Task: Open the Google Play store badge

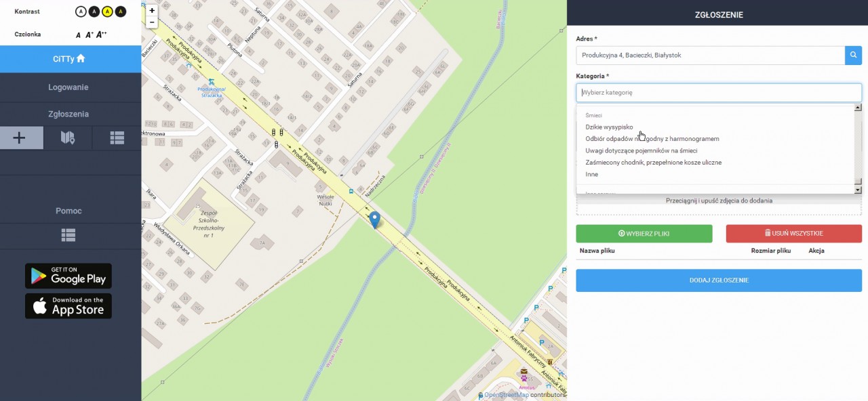Action: point(68,276)
